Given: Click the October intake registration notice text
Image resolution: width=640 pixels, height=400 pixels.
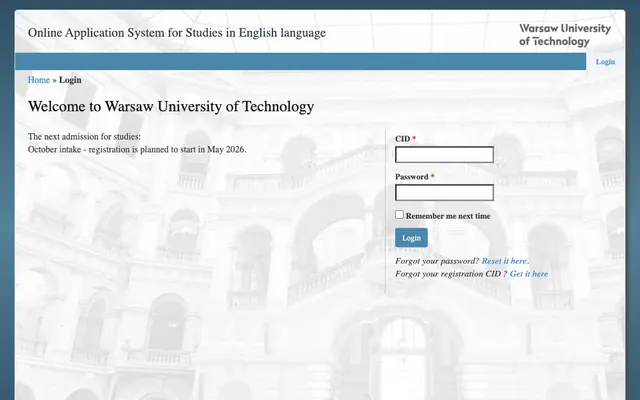Looking at the screenshot, I should pos(137,149).
